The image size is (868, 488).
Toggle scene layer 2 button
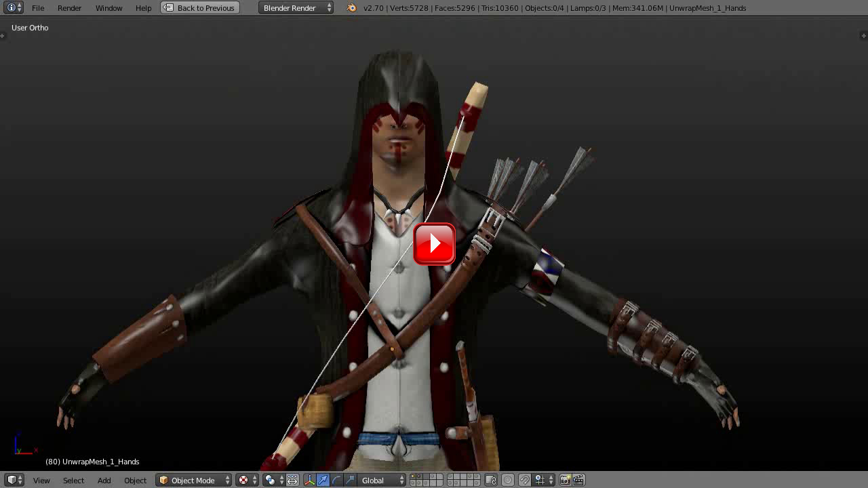pos(418,476)
